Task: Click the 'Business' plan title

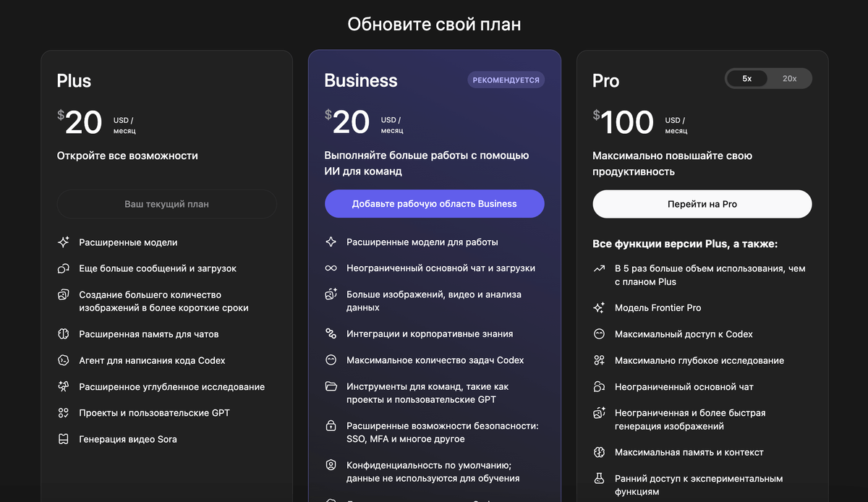Action: 361,80
